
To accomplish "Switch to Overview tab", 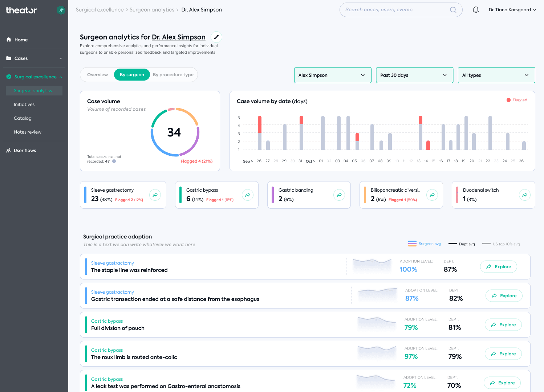I will click(97, 75).
